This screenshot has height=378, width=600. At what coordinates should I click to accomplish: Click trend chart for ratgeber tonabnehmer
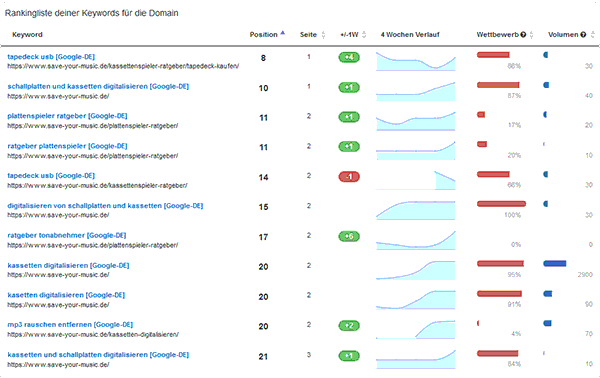pyautogui.click(x=416, y=240)
